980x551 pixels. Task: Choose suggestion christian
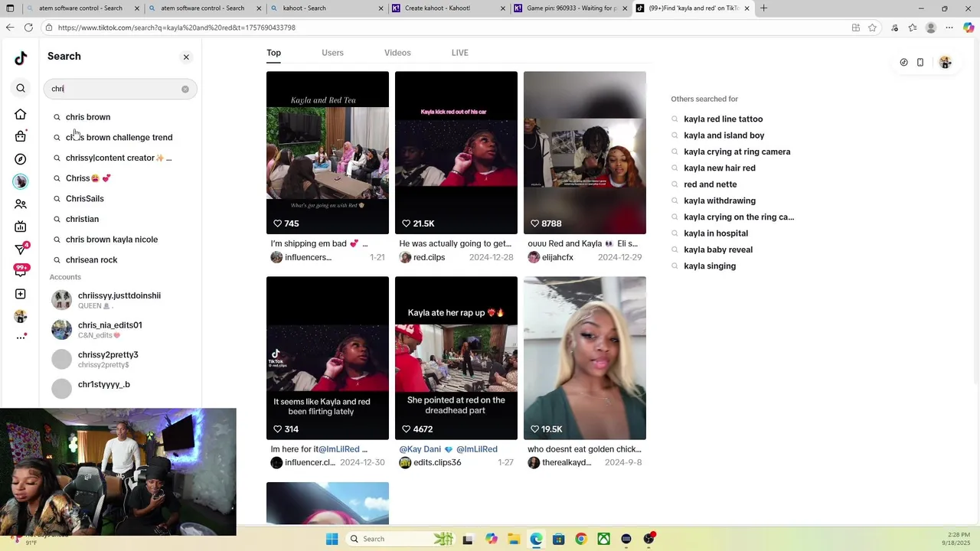click(x=82, y=219)
